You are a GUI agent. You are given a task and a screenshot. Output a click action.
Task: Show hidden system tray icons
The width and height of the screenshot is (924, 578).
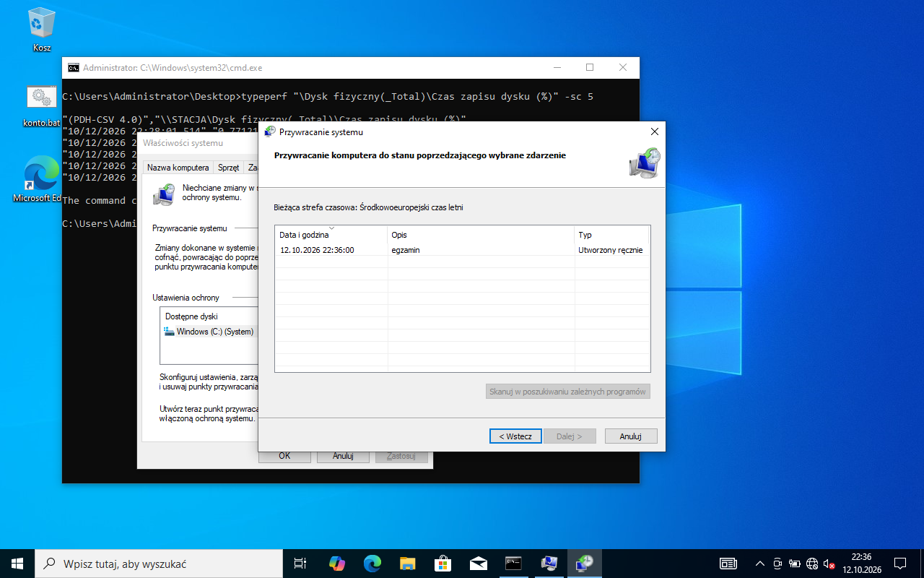759,564
